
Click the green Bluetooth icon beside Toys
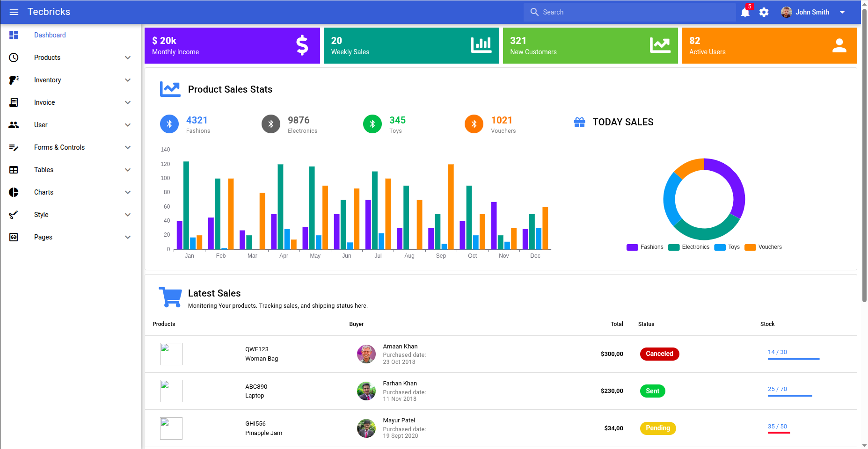372,124
